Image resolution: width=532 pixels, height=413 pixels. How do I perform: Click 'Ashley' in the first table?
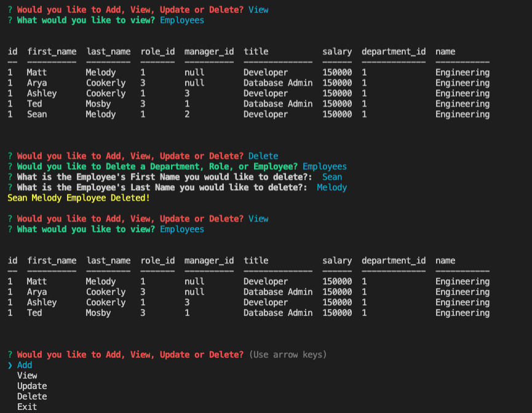42,94
